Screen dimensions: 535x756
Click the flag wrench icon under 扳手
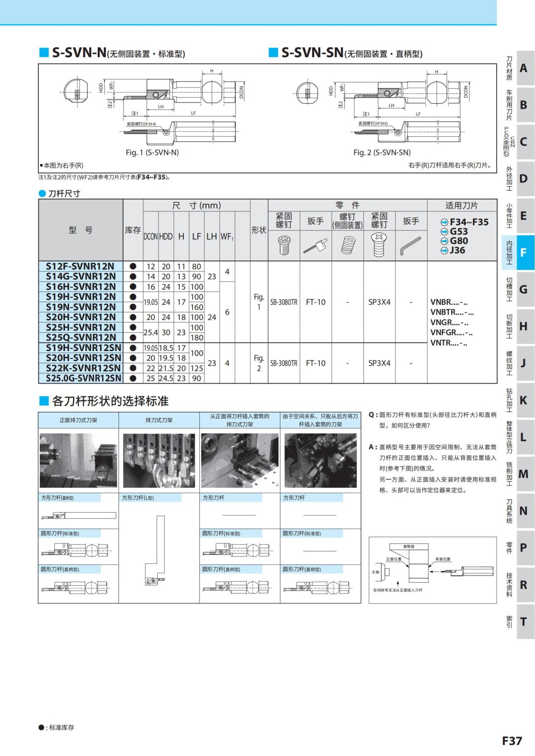click(315, 245)
